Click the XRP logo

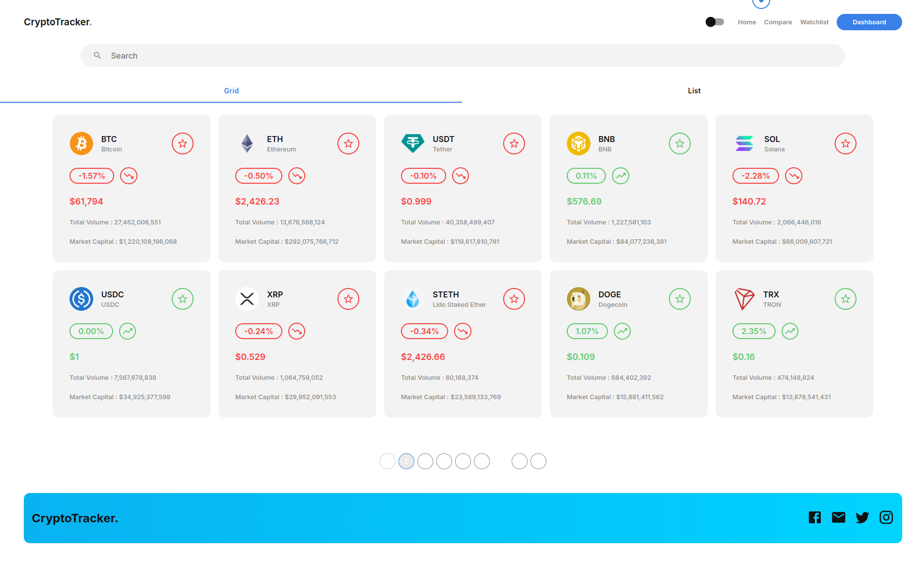tap(247, 299)
